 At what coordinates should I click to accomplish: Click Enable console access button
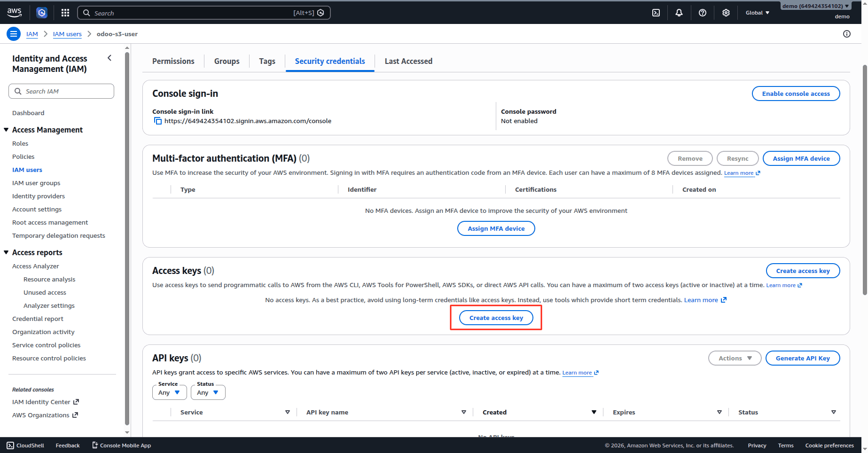point(796,94)
